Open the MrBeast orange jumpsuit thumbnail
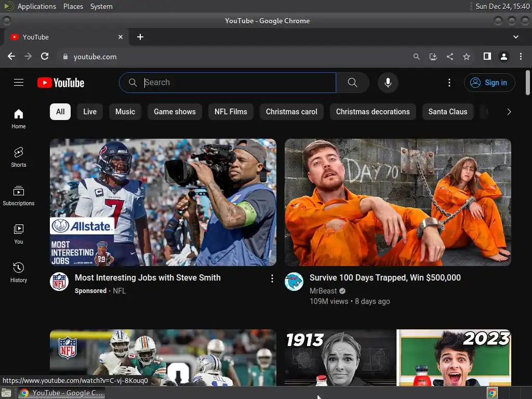532x399 pixels. tap(398, 202)
